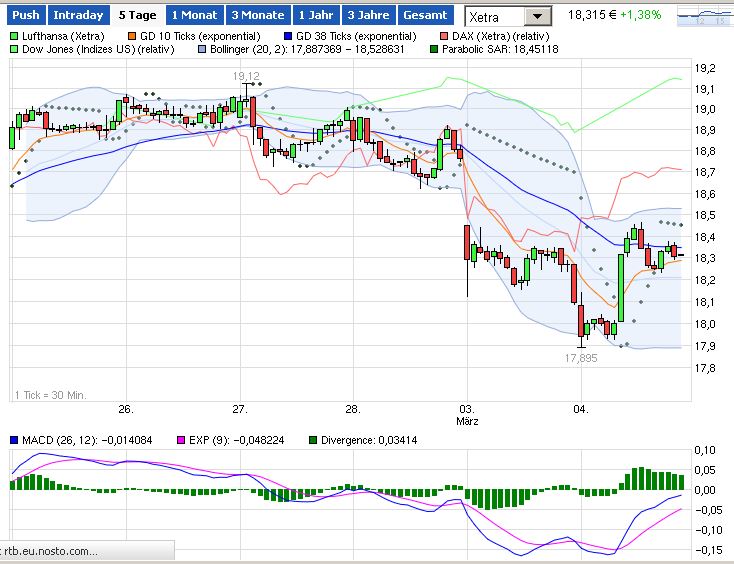The height and width of the screenshot is (564, 734).
Task: Click the Divergence: 0,03414 label
Action: click(x=369, y=440)
